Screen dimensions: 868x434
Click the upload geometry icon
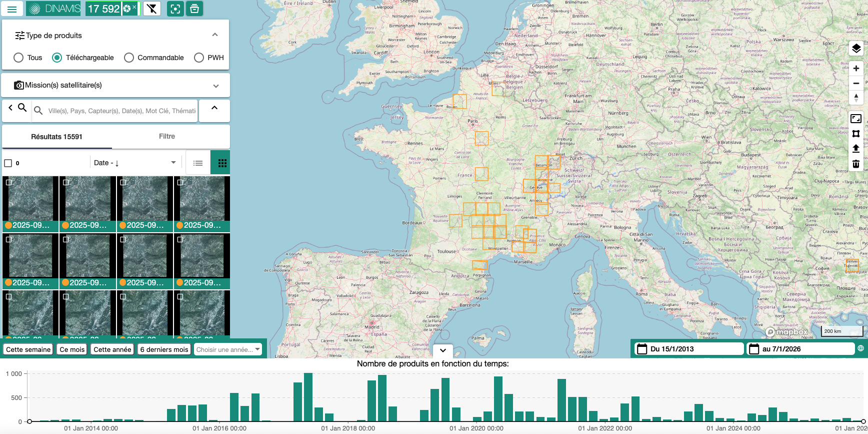click(856, 149)
